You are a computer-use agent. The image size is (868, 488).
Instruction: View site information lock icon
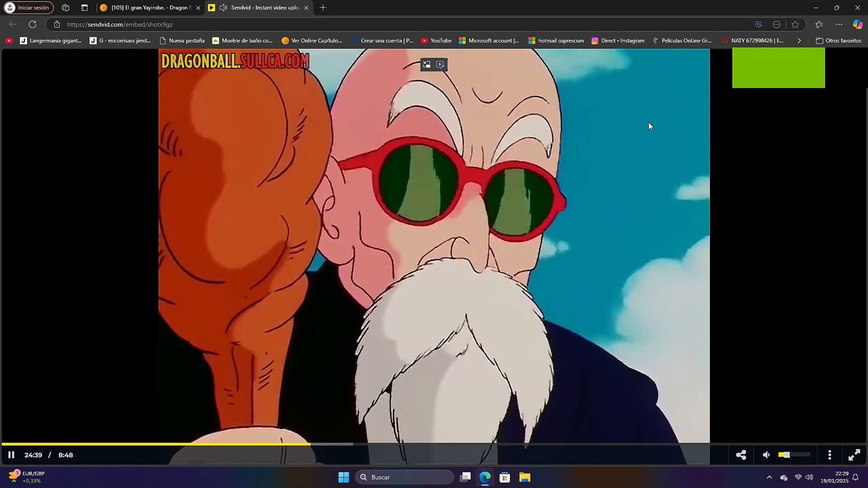pos(57,24)
